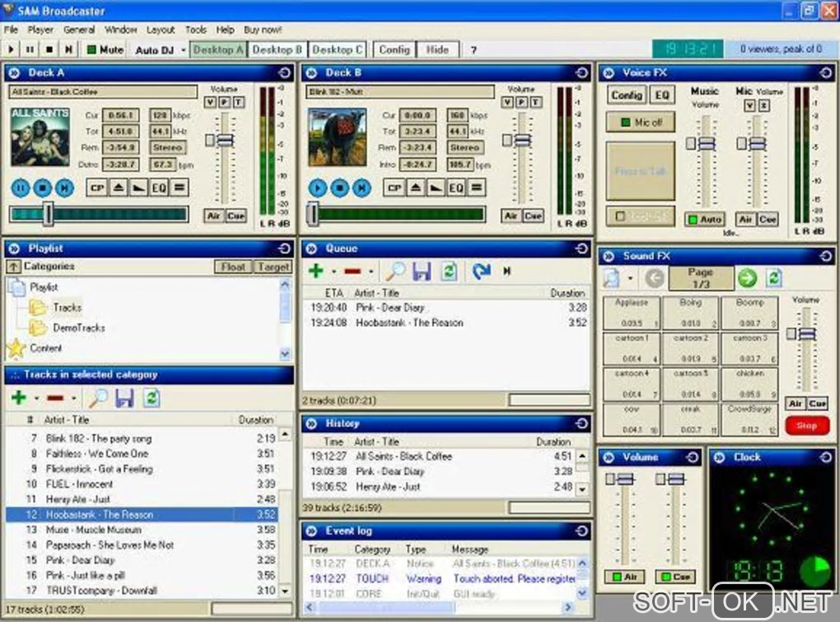840x622 pixels.
Task: Open the Tools menu
Action: (x=196, y=30)
